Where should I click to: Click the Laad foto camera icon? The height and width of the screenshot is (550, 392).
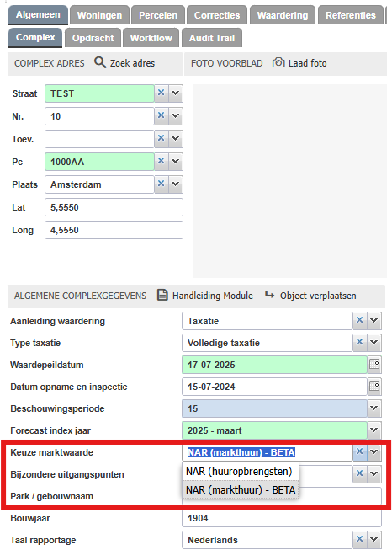coord(278,63)
